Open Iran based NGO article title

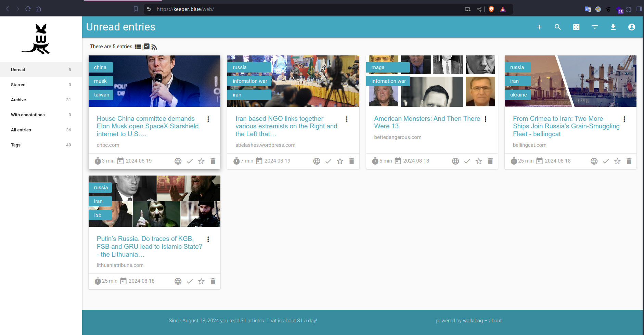286,126
